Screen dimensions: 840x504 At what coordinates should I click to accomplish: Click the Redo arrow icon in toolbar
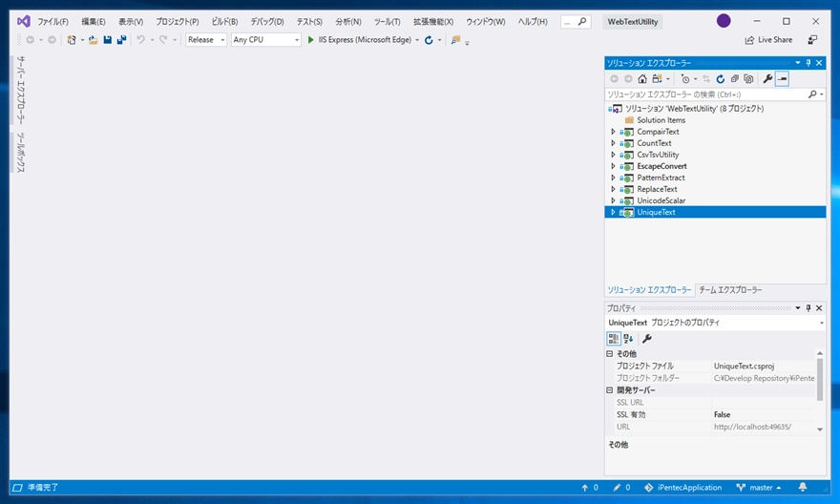pyautogui.click(x=163, y=40)
